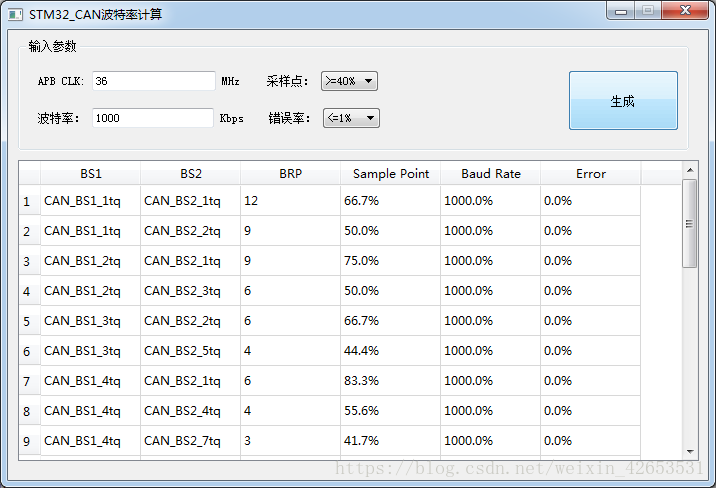Image resolution: width=716 pixels, height=488 pixels.
Task: Click sample point cell 41.7%
Action: tap(390, 441)
